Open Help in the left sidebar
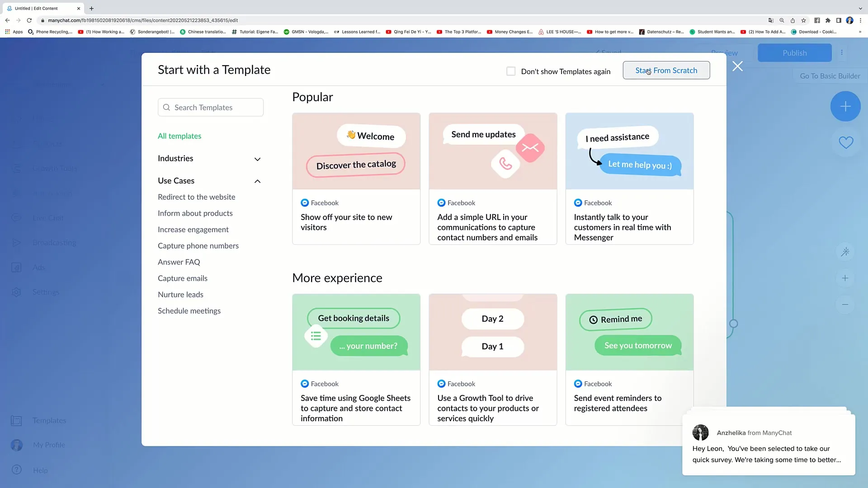Viewport: 868px width, 488px height. coord(40,470)
